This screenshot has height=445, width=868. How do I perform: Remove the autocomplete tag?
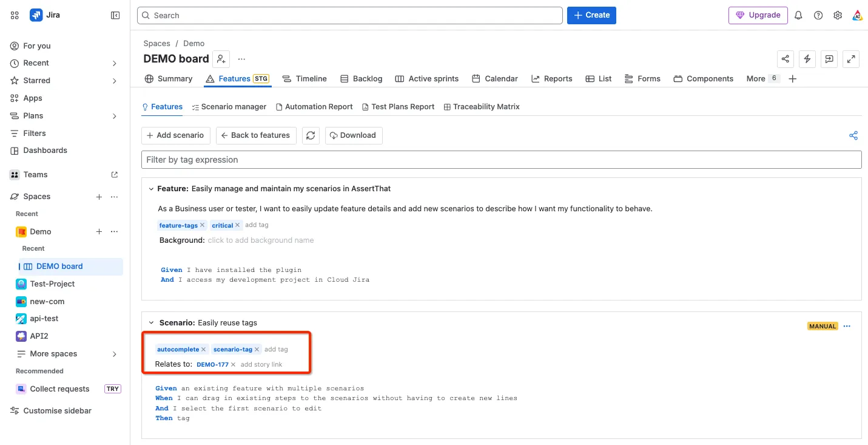pyautogui.click(x=204, y=349)
